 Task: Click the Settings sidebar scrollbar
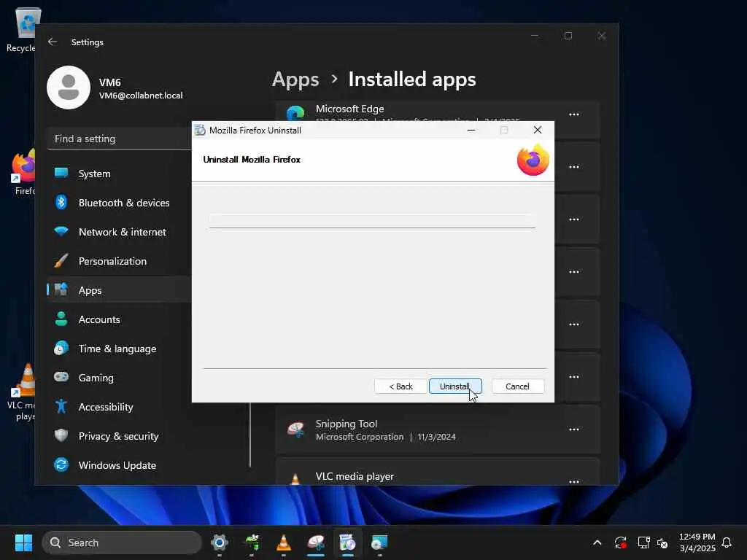pyautogui.click(x=250, y=435)
